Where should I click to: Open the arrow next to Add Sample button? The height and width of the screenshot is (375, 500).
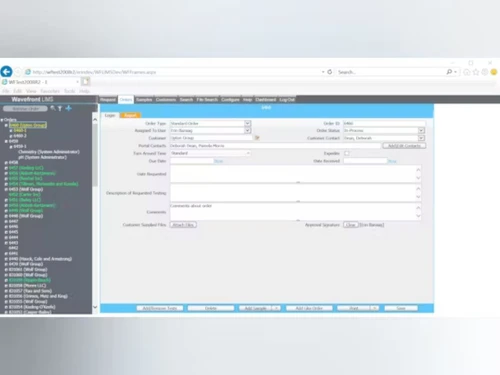point(276,308)
